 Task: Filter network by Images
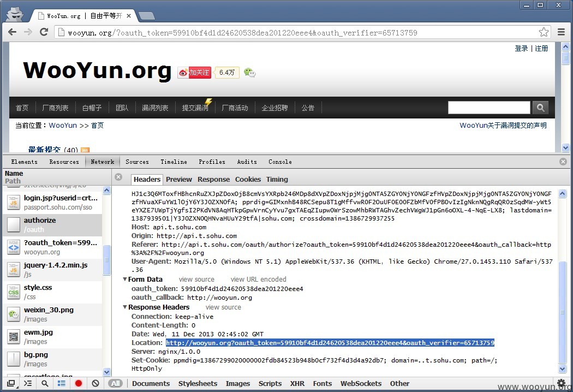(x=238, y=383)
